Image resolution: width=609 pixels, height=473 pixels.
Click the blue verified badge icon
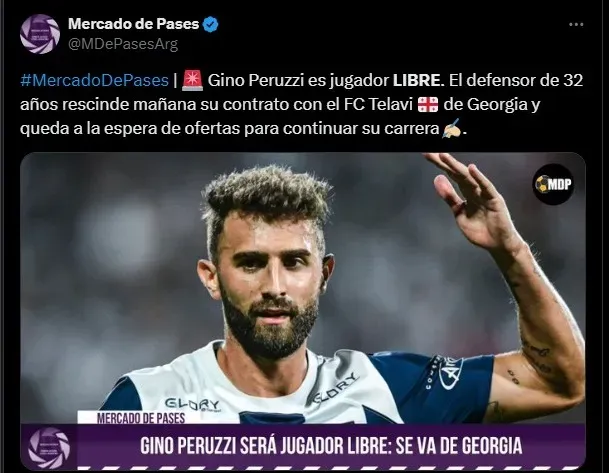tap(211, 24)
